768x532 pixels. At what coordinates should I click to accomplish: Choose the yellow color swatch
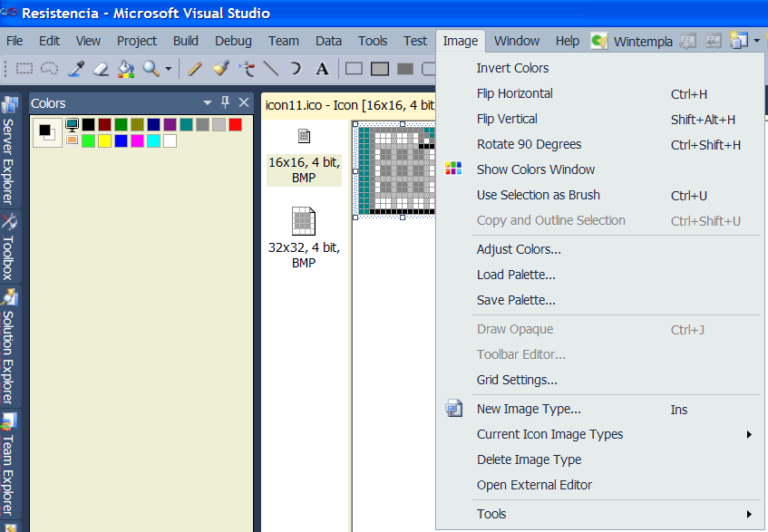(105, 141)
